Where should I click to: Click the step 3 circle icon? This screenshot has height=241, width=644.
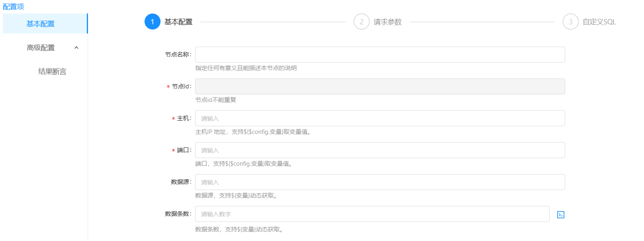click(x=570, y=22)
